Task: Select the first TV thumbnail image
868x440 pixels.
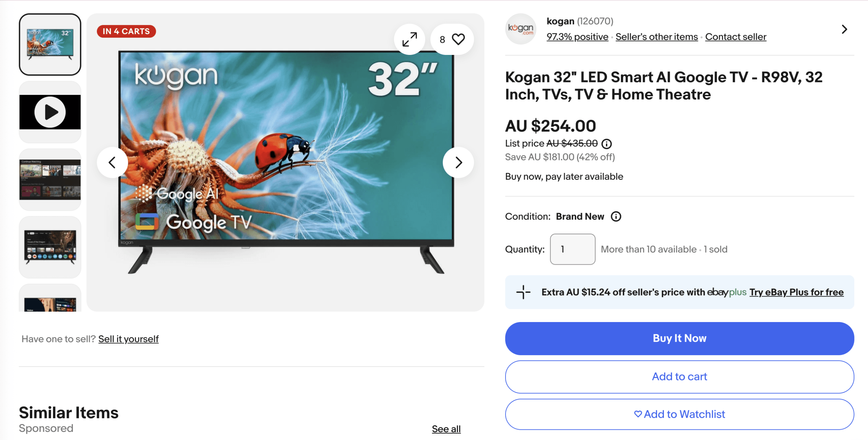Action: point(50,44)
